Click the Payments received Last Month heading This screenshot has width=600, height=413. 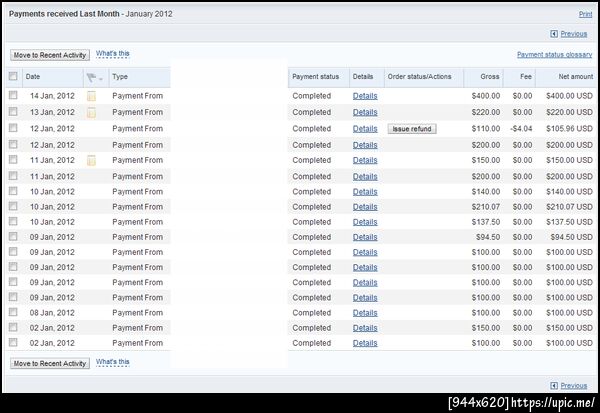[64, 14]
